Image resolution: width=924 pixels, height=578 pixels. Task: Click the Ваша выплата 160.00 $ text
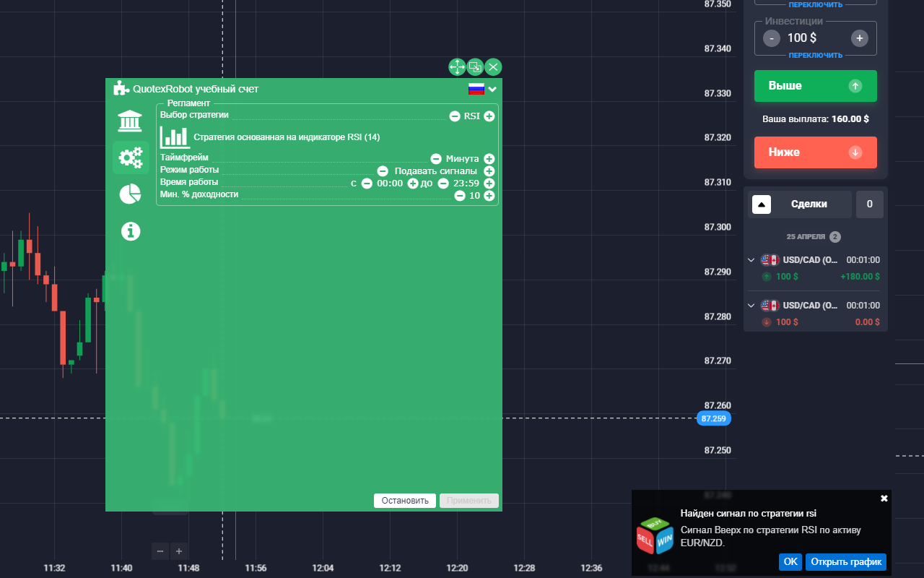tap(816, 119)
